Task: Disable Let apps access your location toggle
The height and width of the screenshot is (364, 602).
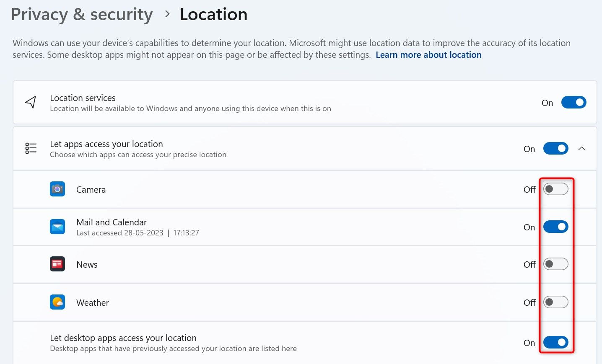Action: pyautogui.click(x=555, y=149)
